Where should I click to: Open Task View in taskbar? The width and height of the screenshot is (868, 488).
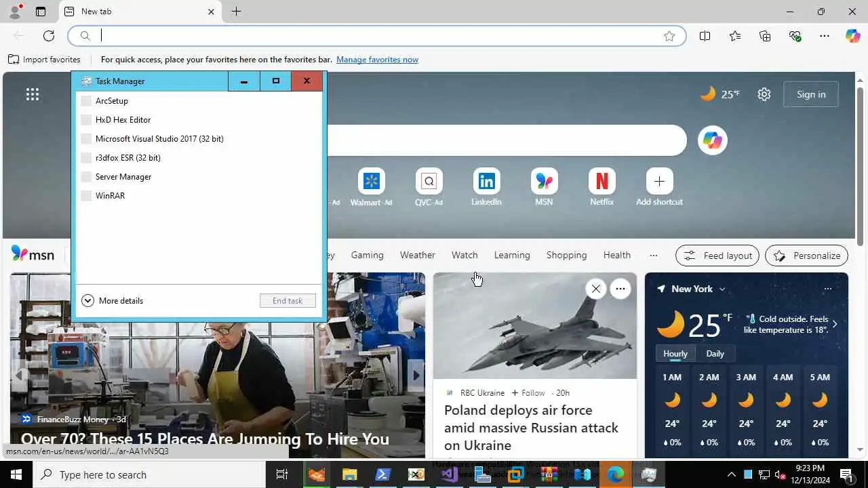click(282, 474)
